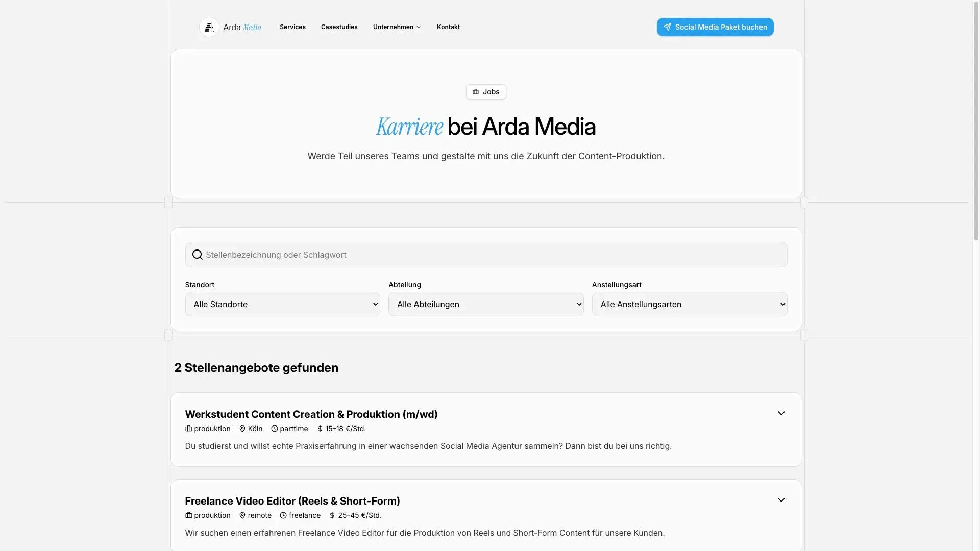Click the 'freelance' employment type text
The image size is (980, 551).
(305, 515)
